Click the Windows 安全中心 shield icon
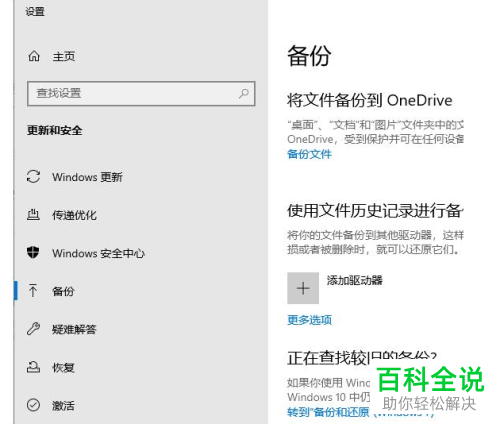The height and width of the screenshot is (424, 500). coord(33,253)
